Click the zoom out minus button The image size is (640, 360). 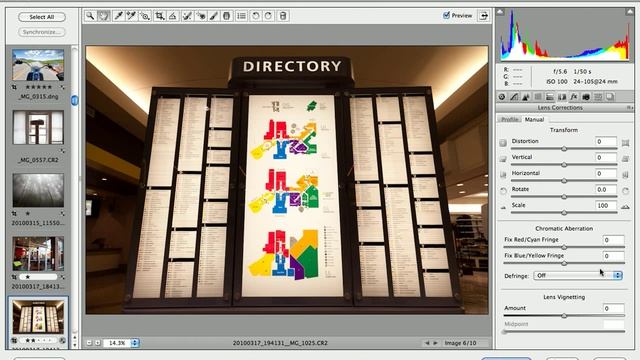[x=89, y=343]
